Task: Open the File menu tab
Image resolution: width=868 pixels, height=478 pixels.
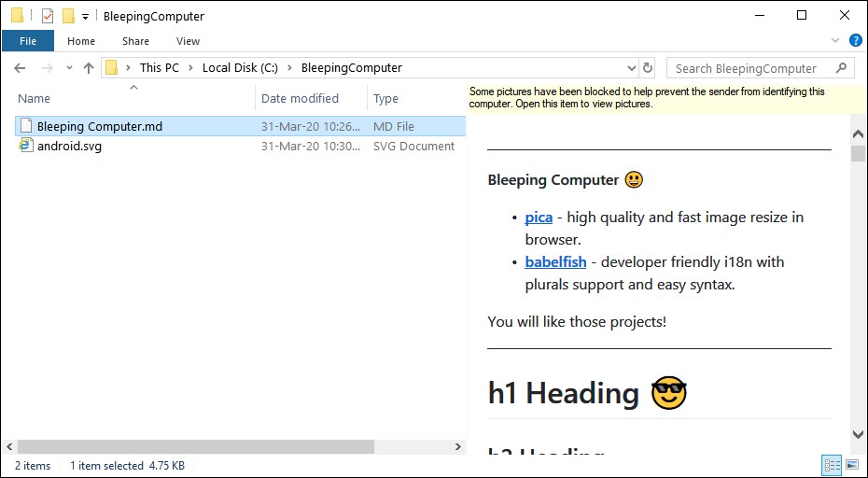Action: pyautogui.click(x=28, y=41)
